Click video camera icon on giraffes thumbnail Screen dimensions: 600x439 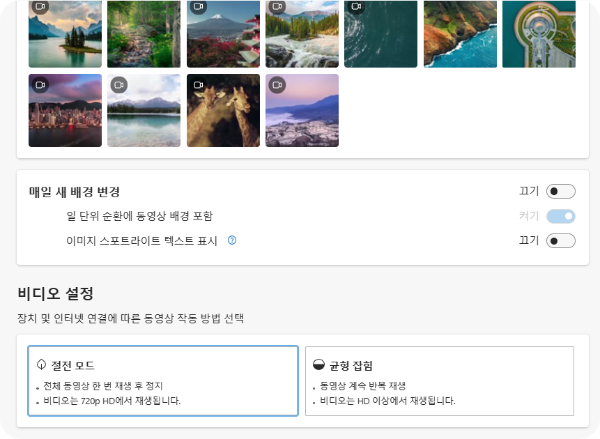click(x=198, y=85)
